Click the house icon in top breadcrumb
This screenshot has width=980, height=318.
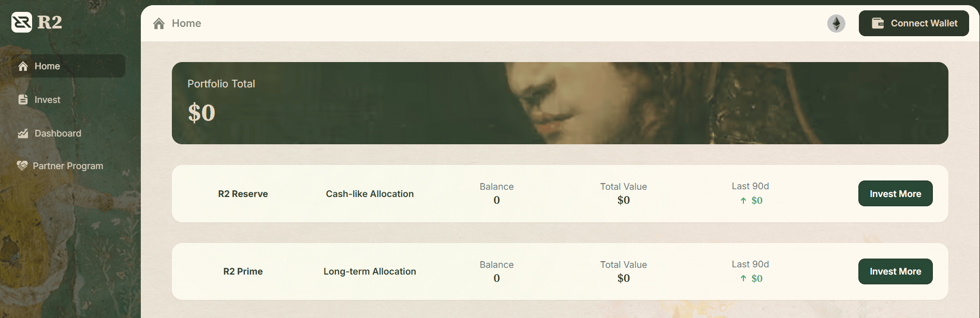(x=159, y=23)
